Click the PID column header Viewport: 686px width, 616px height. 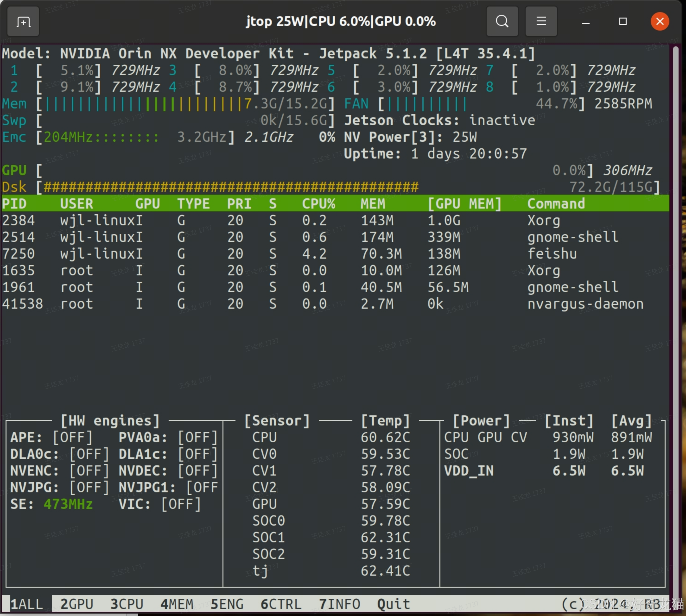tap(14, 203)
